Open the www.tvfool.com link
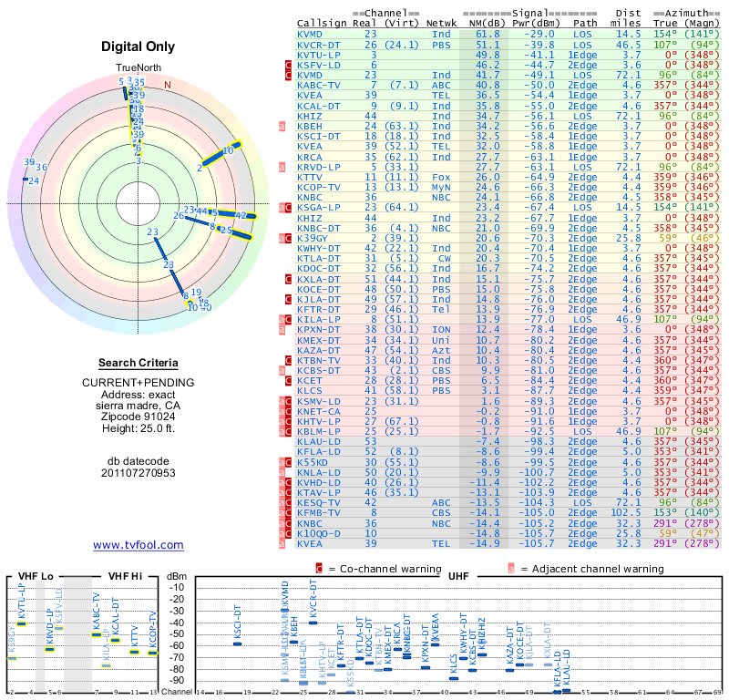Image resolution: width=729 pixels, height=700 pixels. point(139,545)
